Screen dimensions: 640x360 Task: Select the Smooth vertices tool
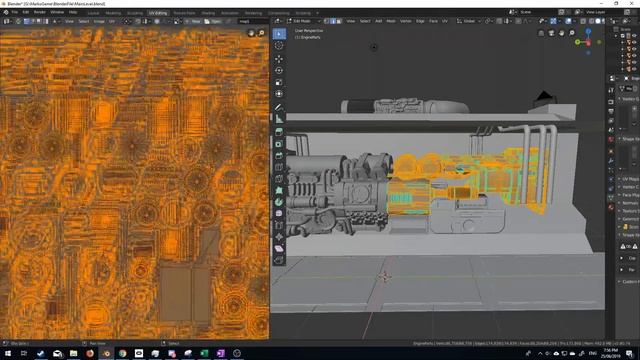(x=279, y=213)
